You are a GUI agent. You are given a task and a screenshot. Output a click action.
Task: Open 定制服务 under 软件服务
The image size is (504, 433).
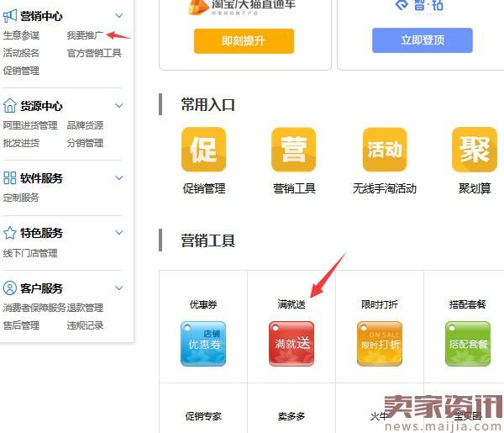[21, 198]
